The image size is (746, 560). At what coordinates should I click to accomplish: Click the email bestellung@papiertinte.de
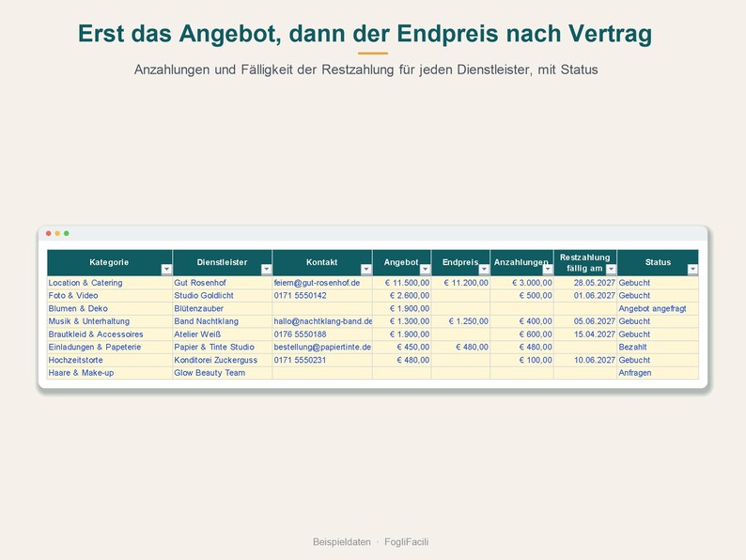pos(322,347)
